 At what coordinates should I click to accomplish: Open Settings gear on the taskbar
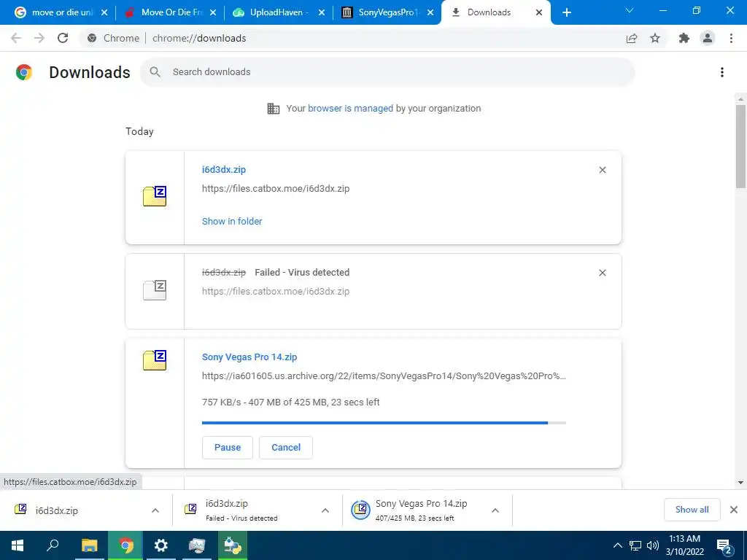click(161, 545)
